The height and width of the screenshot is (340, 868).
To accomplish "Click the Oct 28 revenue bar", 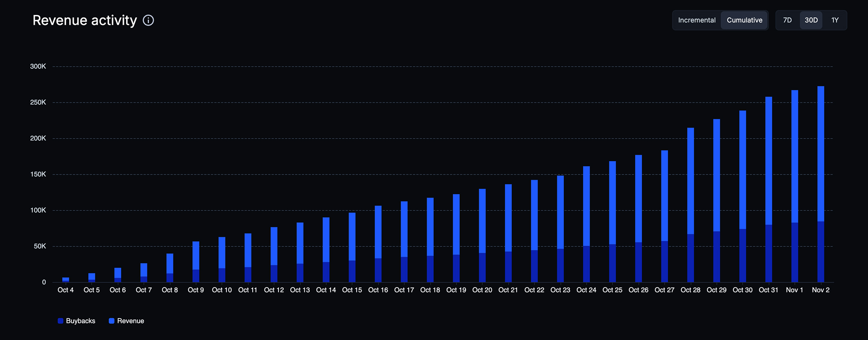I will coord(690,181).
